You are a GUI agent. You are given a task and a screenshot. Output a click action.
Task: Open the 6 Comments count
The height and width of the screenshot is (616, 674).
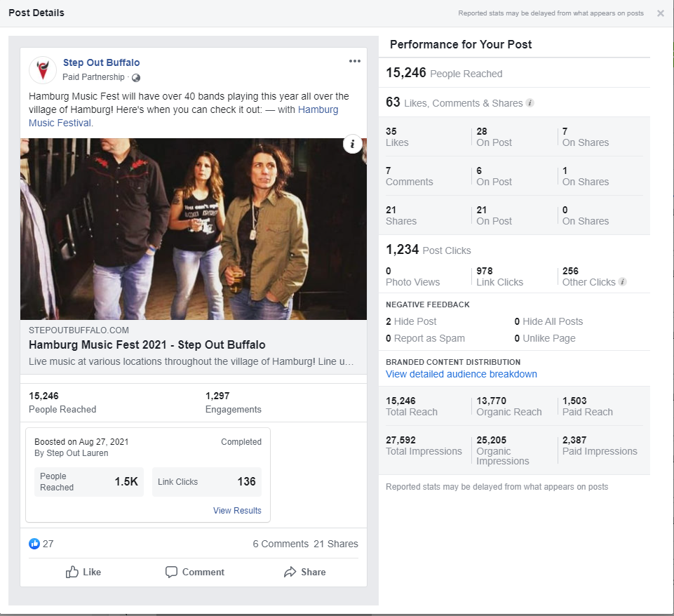click(281, 544)
